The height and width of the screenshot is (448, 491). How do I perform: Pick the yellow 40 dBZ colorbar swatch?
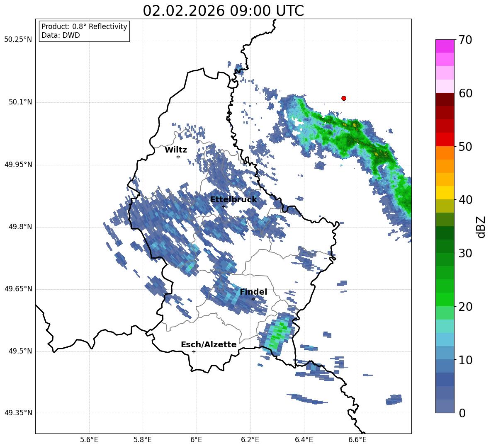pyautogui.click(x=445, y=193)
